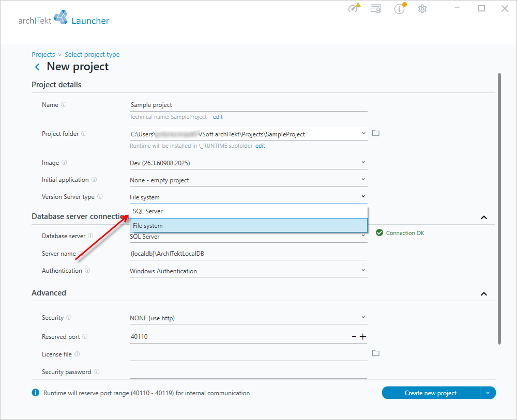Screen dimensions: 517x420
Task: Show info tooltip for Version Server type
Action: pos(100,197)
